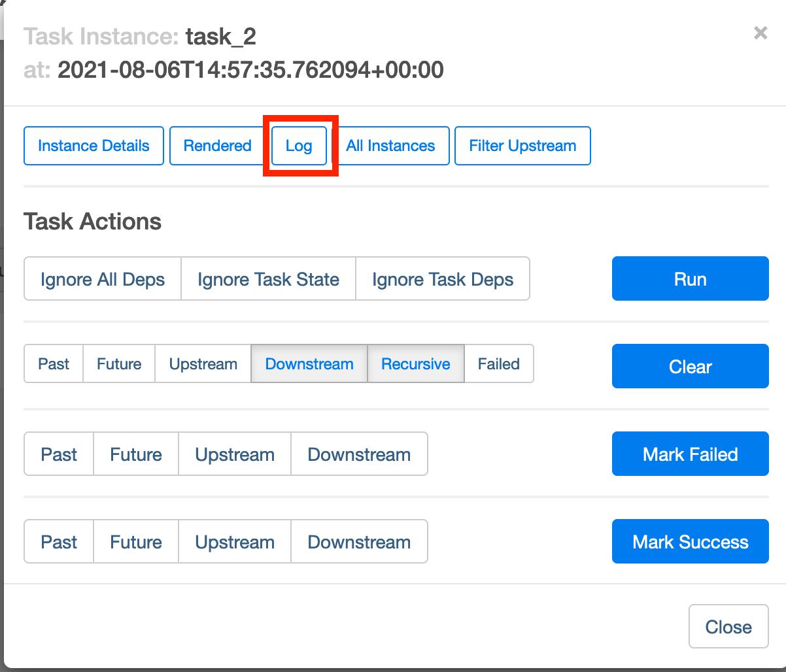This screenshot has width=786, height=672.
Task: Click the Filter Upstream button
Action: click(522, 146)
